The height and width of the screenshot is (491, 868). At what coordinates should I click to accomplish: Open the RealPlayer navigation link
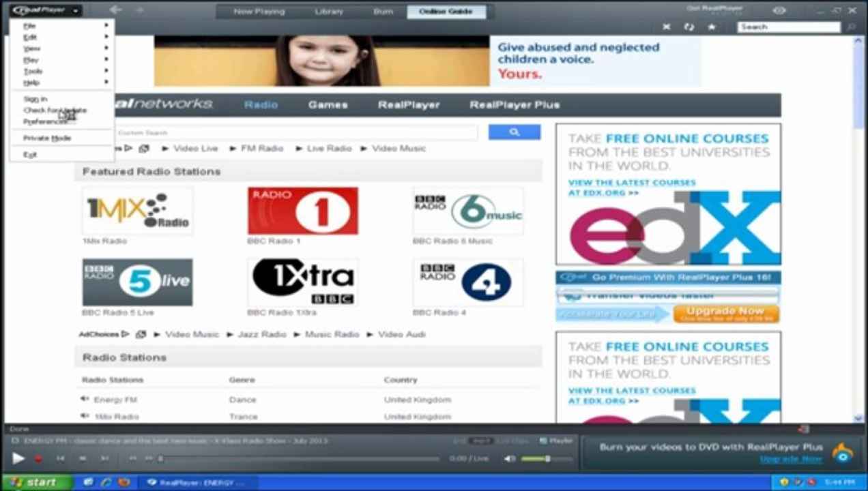pos(409,105)
